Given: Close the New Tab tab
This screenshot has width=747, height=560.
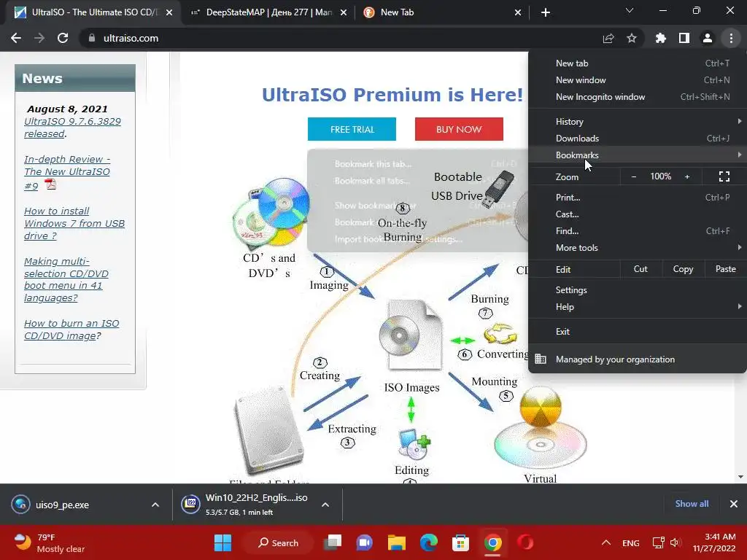Looking at the screenshot, I should click(x=518, y=12).
